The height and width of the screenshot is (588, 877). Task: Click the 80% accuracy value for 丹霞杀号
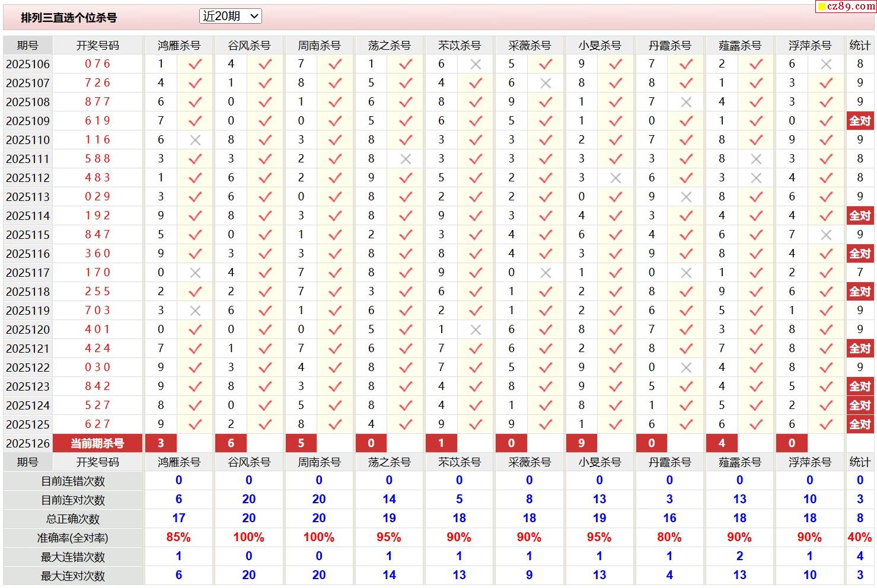pos(669,538)
